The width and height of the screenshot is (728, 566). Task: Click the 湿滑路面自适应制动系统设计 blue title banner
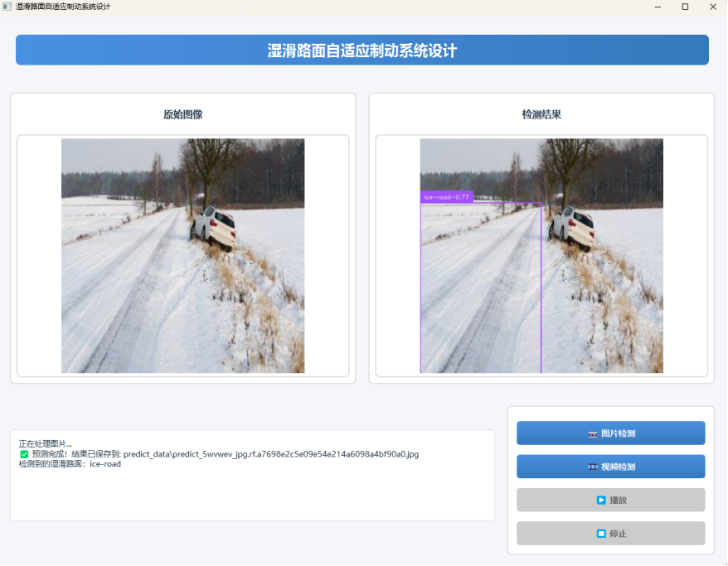362,50
